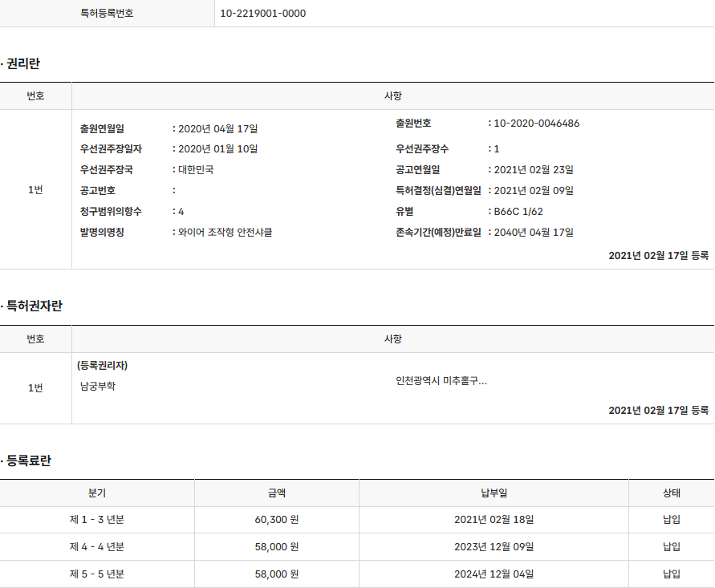Screen dimensions: 715x588
Task: Click the truncated address 인천광역시 미추홀구...
Action: tap(441, 381)
